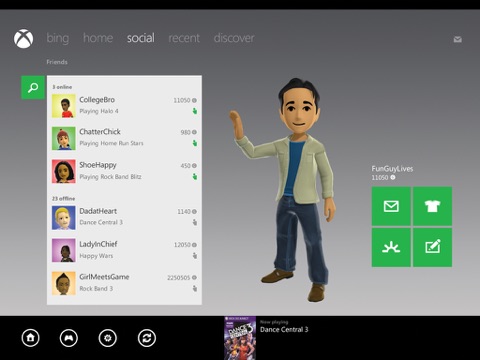The image size is (480, 360).
Task: Click the GirlMeetsGame avatar picture
Action: click(x=64, y=283)
